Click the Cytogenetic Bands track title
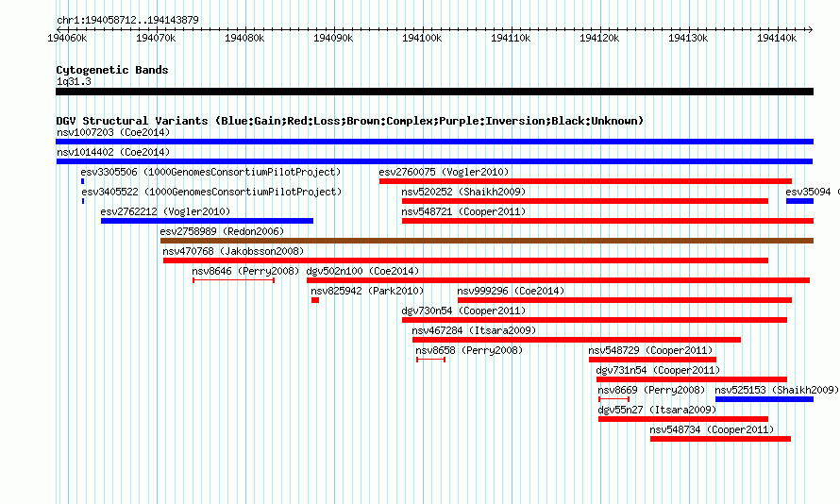This screenshot has width=840, height=504. tap(112, 70)
